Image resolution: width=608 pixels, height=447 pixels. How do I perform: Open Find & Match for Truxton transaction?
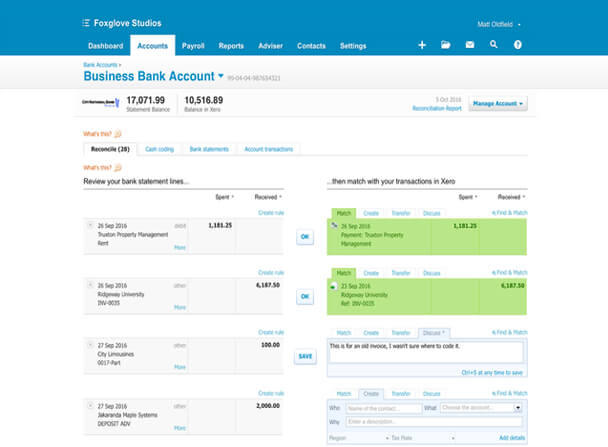[x=510, y=212]
